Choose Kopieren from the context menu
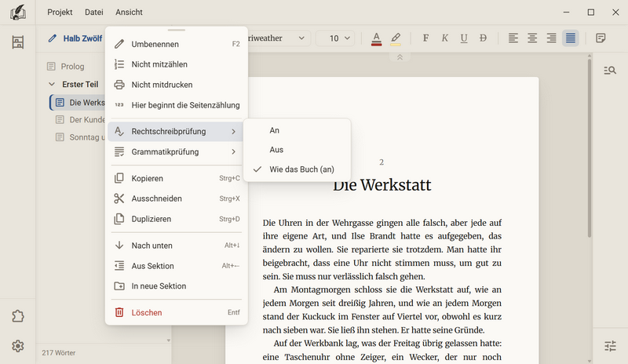Viewport: 628px width, 364px height. point(175,178)
